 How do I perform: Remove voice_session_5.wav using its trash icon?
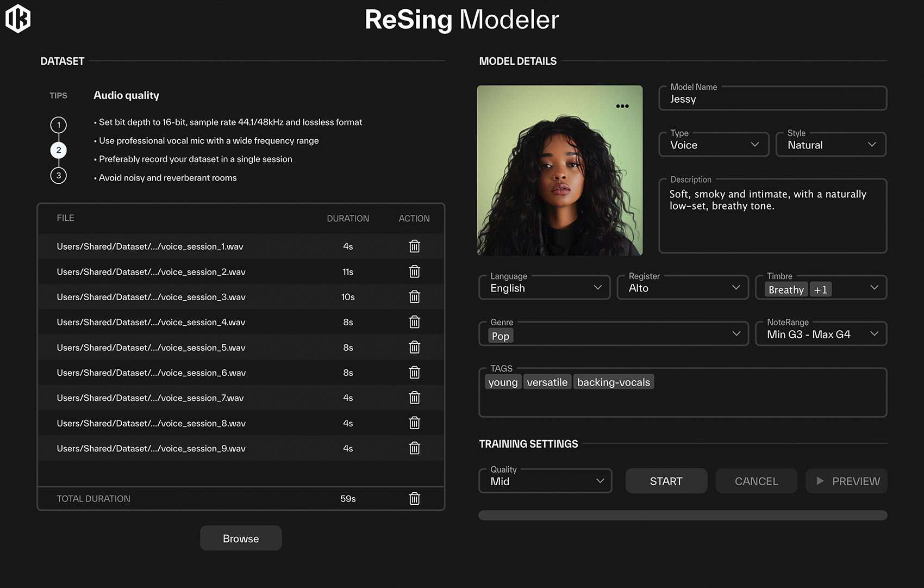(x=414, y=347)
